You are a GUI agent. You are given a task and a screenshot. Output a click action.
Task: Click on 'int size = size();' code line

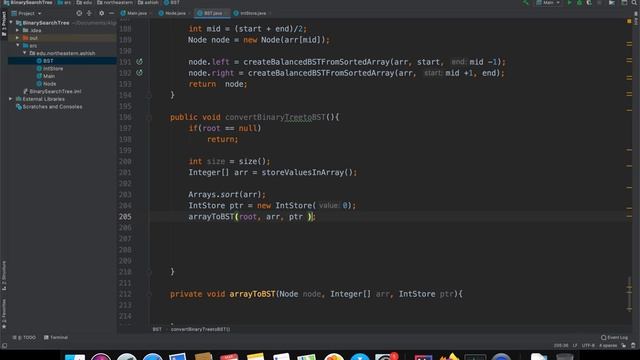(229, 162)
